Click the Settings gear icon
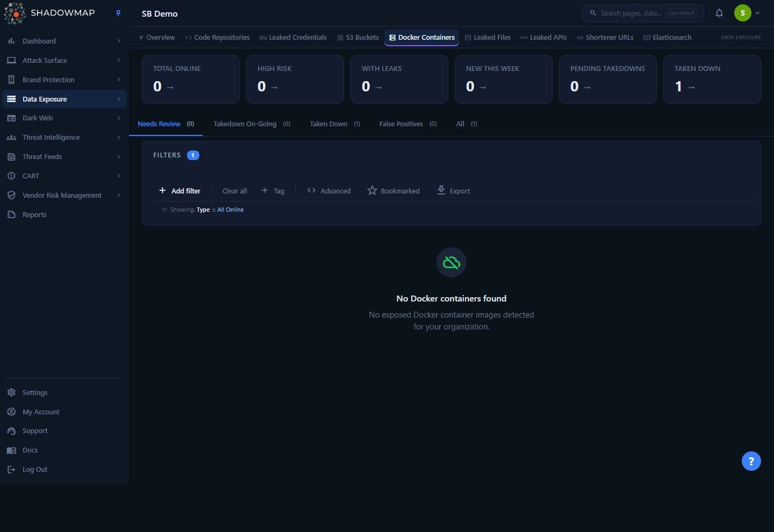Screen dimensions: 774x532 [x=11, y=392]
